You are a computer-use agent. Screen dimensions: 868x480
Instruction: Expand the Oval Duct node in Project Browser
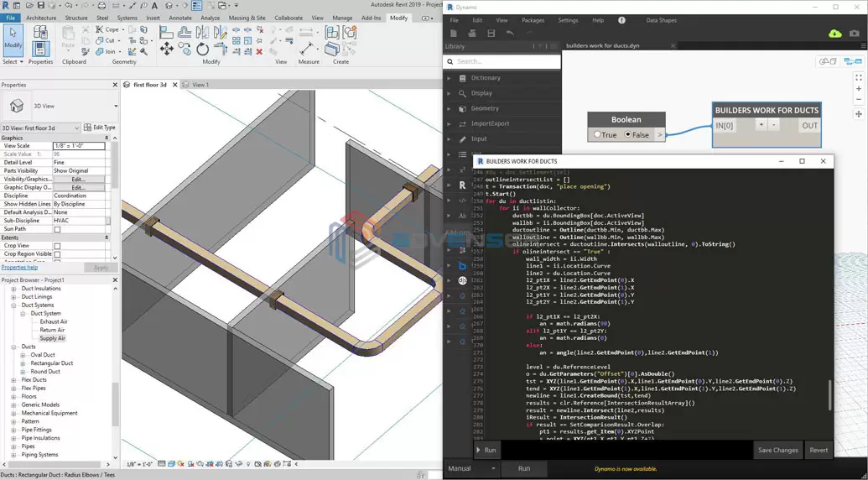coord(23,355)
